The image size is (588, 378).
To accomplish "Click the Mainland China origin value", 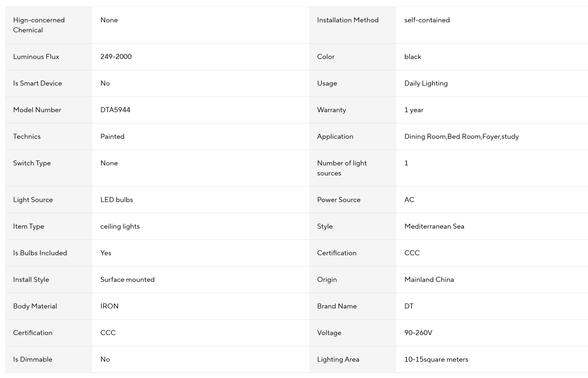I will (429, 280).
